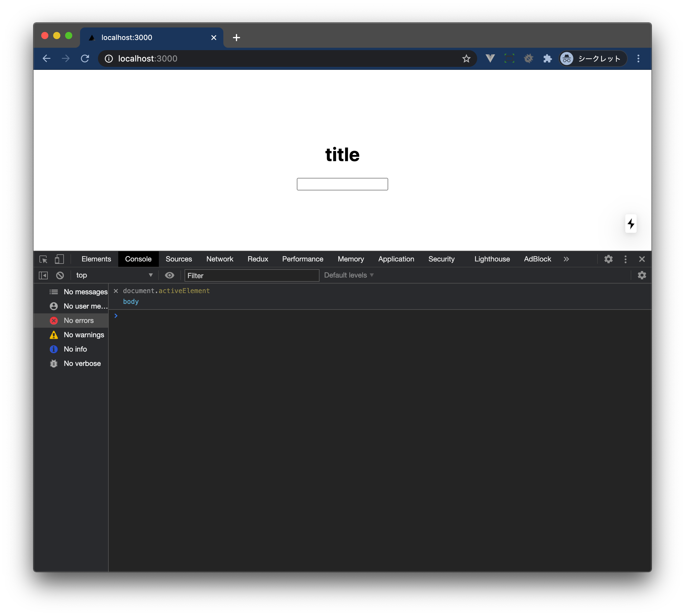Click the title heading on page
The image size is (685, 616).
click(342, 155)
